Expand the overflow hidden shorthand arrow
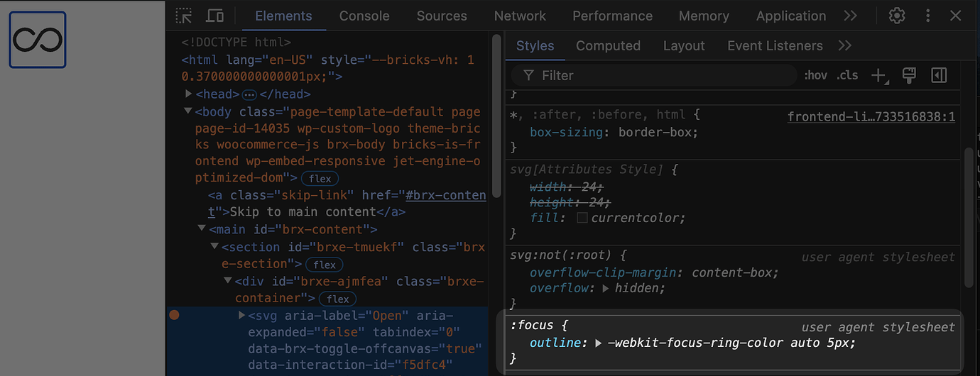Viewport: 980px width, 376px height. click(x=606, y=288)
